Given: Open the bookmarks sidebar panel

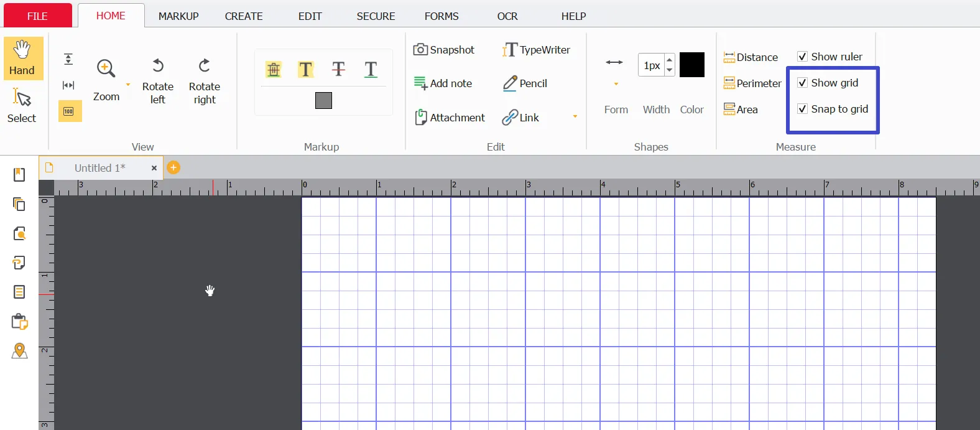Looking at the screenshot, I should coord(19,175).
